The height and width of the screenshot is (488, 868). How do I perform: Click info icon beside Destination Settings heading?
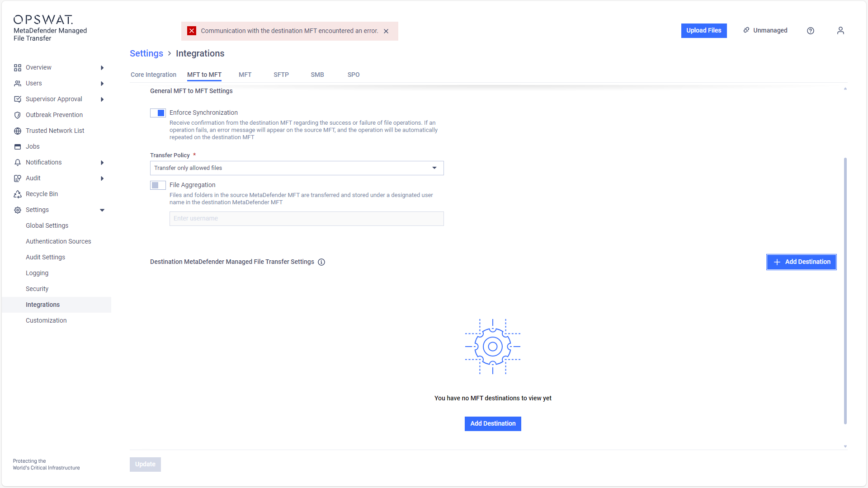click(321, 262)
